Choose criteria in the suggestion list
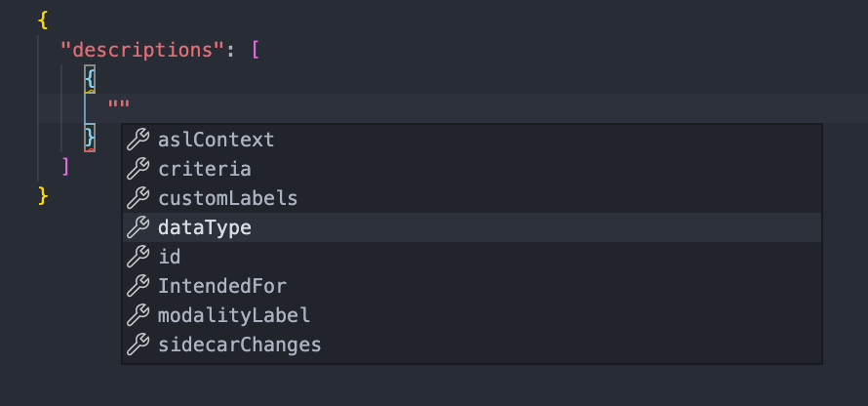 point(204,169)
